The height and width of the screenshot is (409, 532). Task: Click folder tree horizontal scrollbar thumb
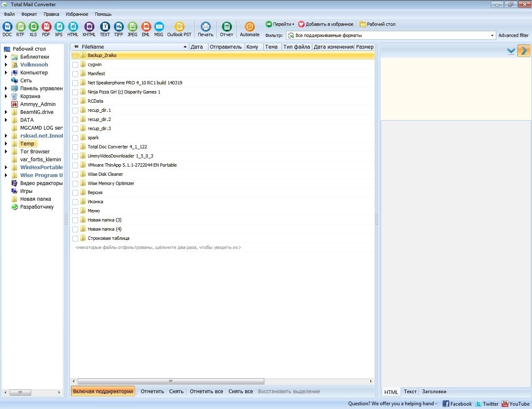click(x=20, y=392)
